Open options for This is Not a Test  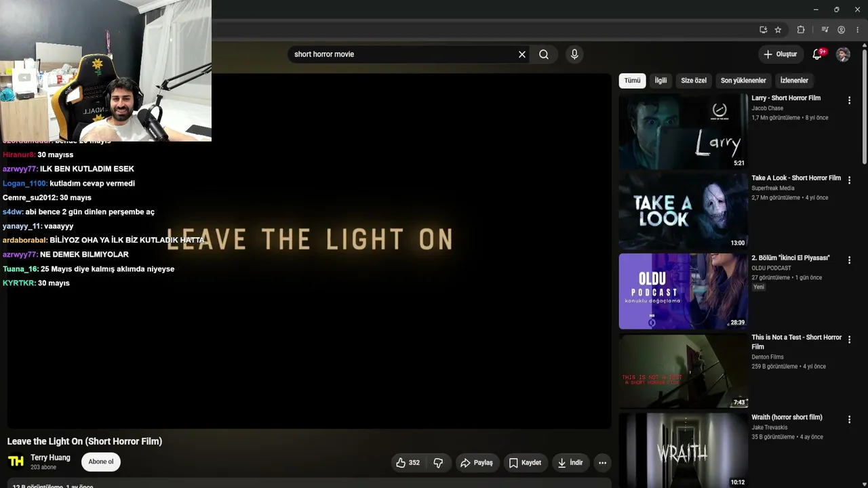click(x=849, y=340)
